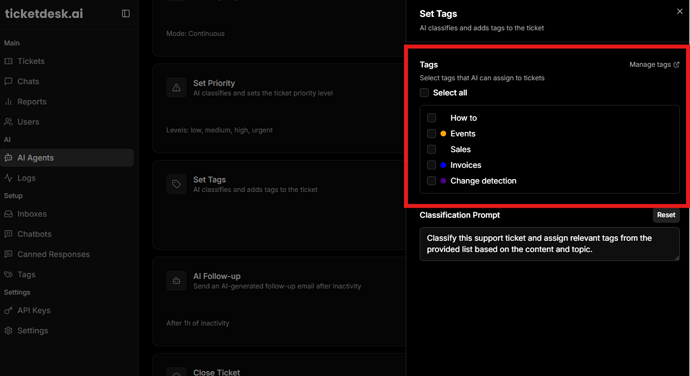Check the How to tag
This screenshot has height=376, width=690.
(431, 118)
